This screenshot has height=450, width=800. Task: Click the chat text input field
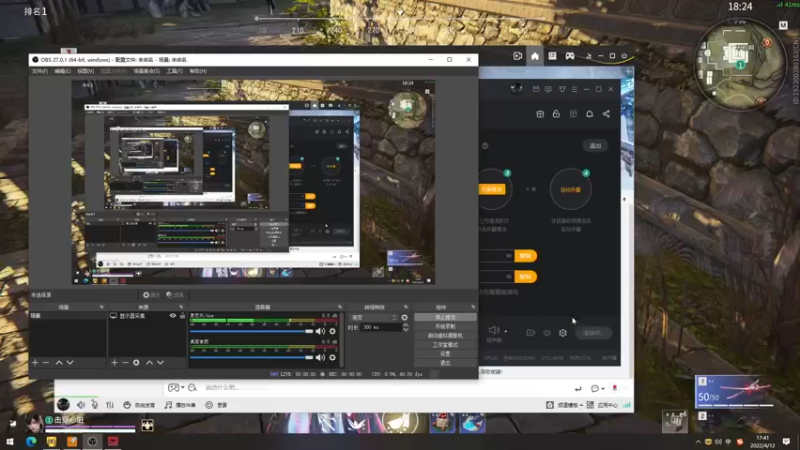click(x=383, y=388)
